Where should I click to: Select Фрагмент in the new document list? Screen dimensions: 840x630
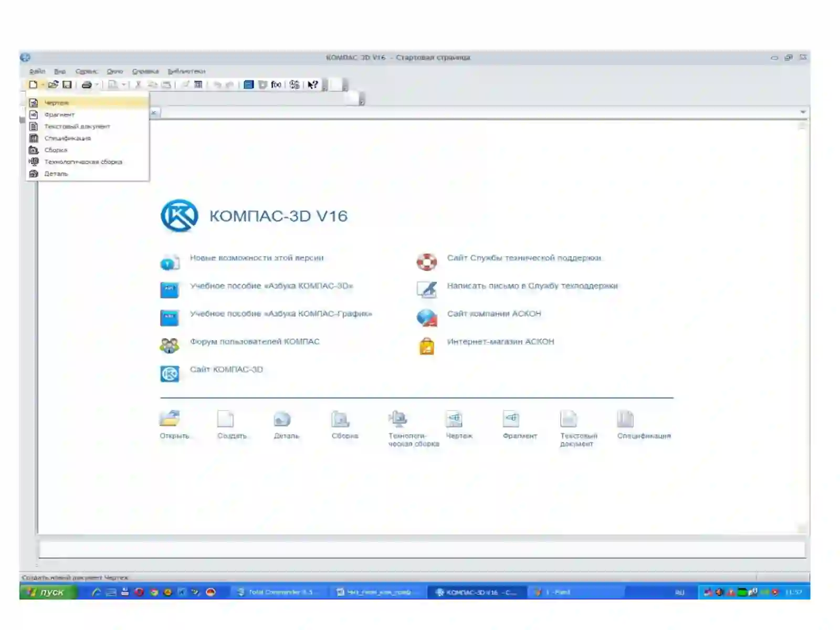(88, 114)
